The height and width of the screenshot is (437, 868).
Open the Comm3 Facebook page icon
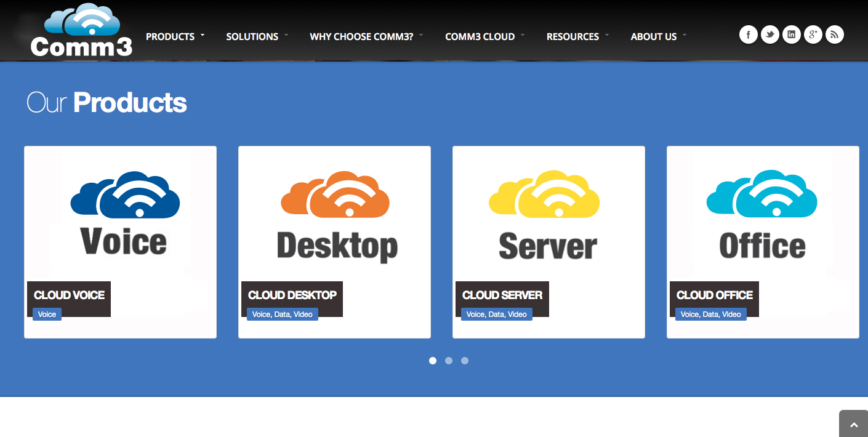(748, 34)
